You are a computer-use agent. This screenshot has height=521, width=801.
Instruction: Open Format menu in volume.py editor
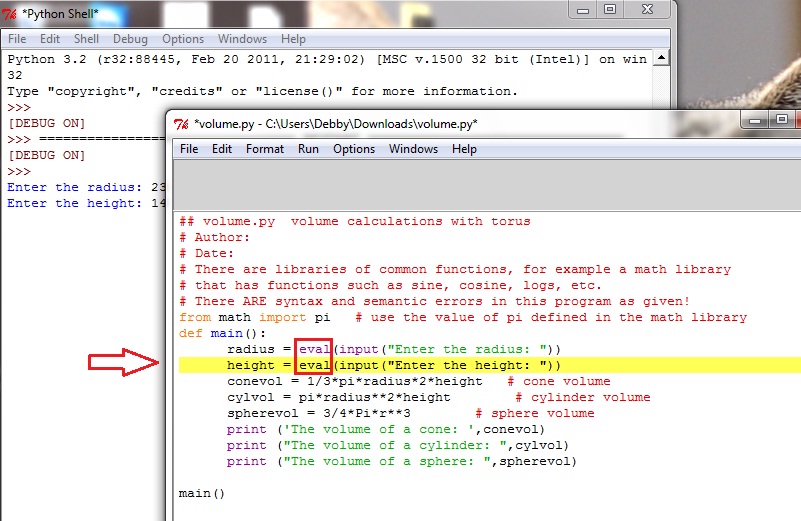tap(265, 149)
